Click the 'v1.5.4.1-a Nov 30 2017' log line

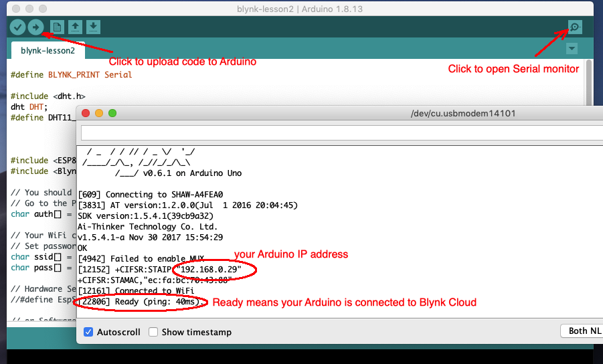[x=151, y=237]
